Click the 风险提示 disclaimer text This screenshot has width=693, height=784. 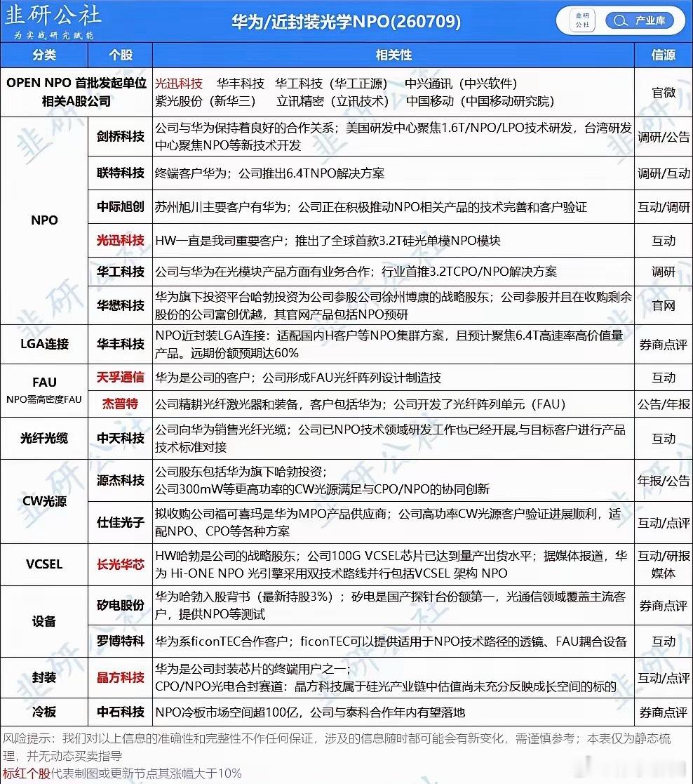337,747
